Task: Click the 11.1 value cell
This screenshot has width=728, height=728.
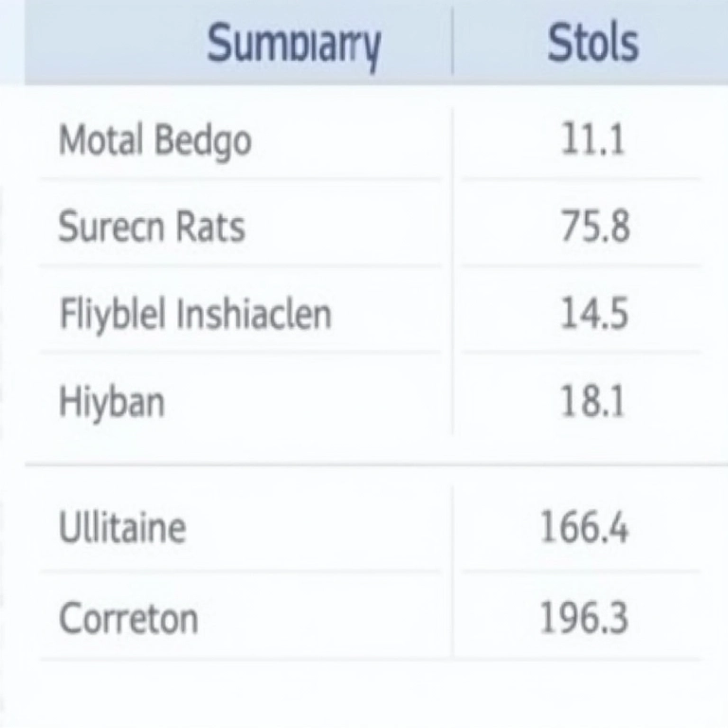Action: (x=591, y=141)
